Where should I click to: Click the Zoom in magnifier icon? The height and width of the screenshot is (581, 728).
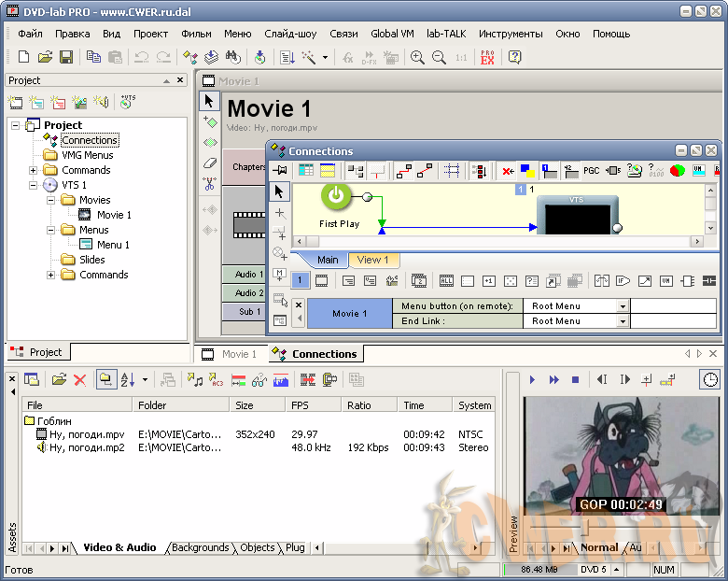[417, 57]
